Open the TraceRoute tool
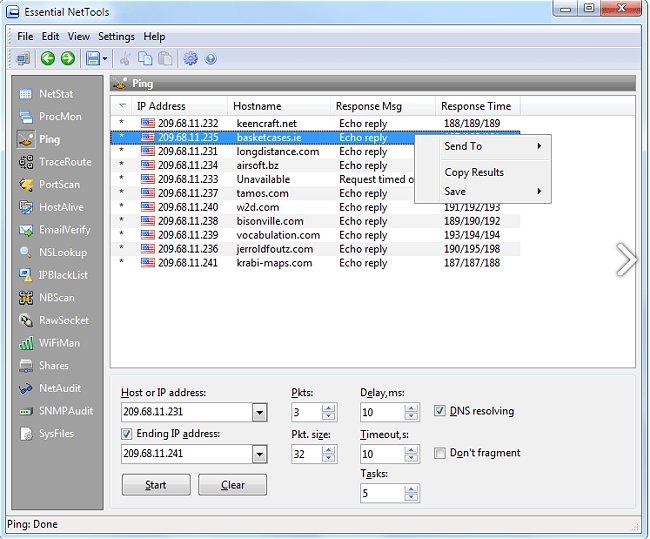The height and width of the screenshot is (539, 650). pyautogui.click(x=55, y=162)
